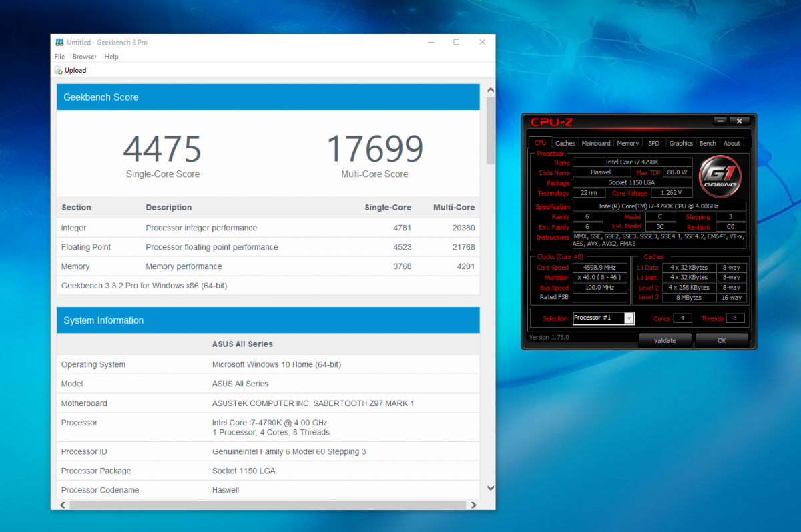Image resolution: width=801 pixels, height=532 pixels.
Task: Click the vertical scrollbar up arrow in Geekbench
Action: [x=491, y=90]
